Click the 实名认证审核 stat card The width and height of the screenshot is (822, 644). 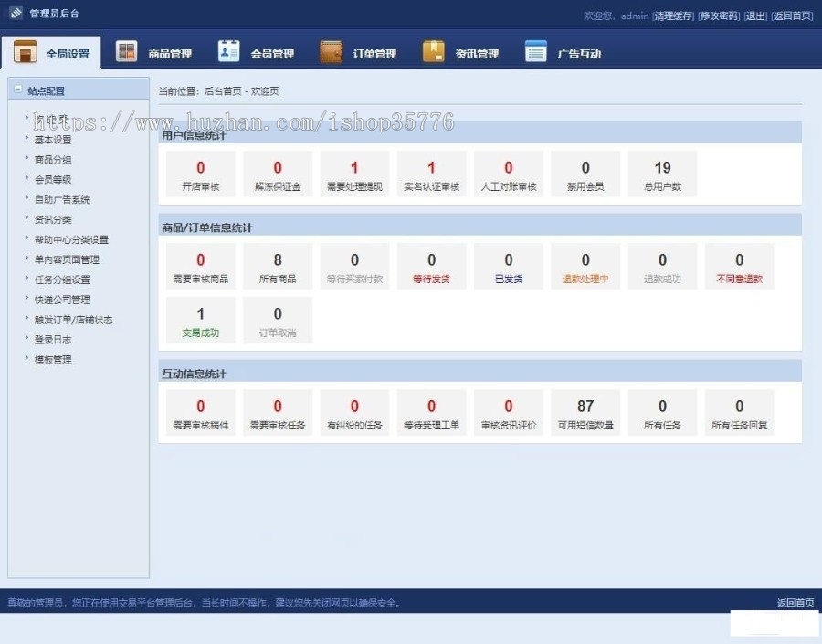tap(431, 174)
